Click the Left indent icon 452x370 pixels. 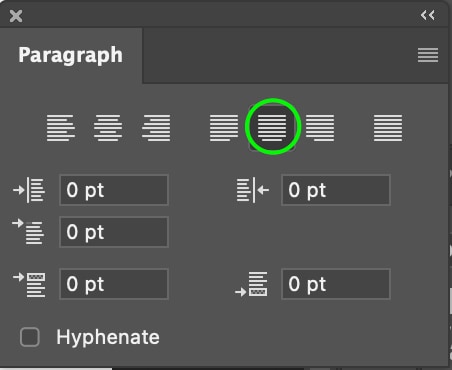29,190
